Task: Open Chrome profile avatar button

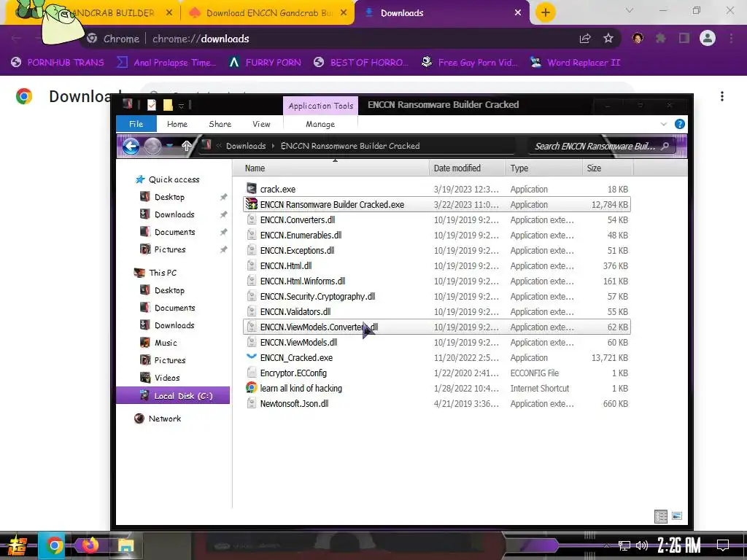Action: (x=708, y=38)
